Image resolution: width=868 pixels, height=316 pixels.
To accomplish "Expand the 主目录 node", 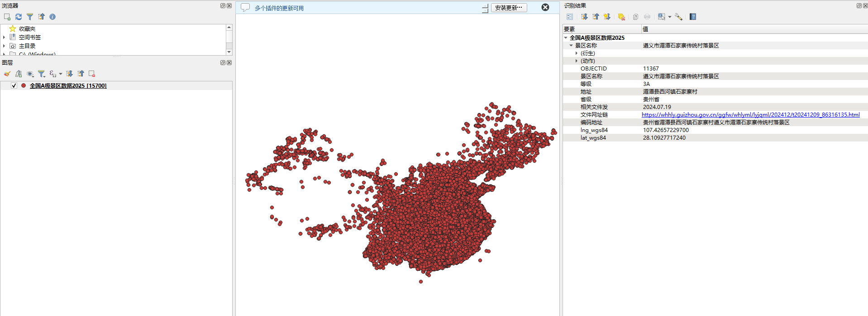I will point(4,46).
